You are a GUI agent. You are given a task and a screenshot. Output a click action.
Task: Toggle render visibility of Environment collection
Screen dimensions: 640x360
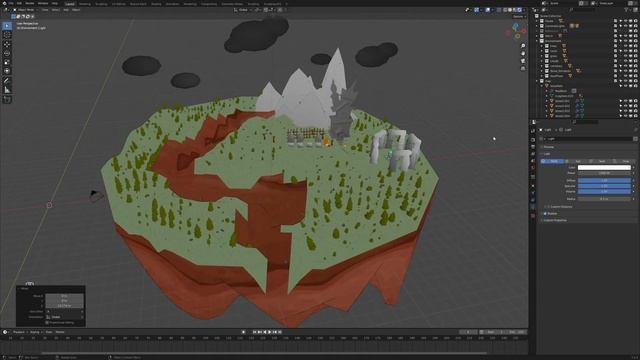click(x=635, y=41)
